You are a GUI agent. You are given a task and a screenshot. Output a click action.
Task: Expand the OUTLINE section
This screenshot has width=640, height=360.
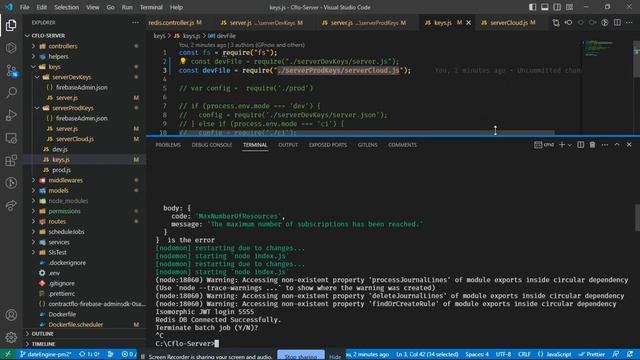(42, 333)
